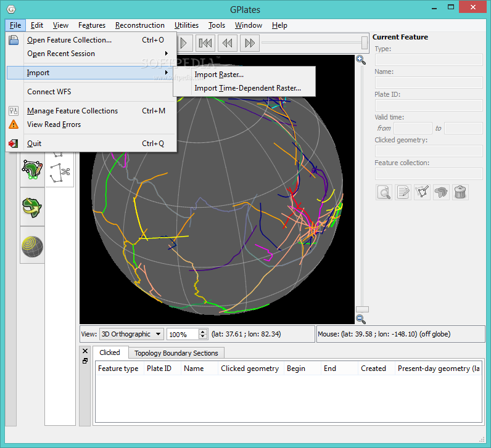Screen dimensions: 491x448
Task: Undock the Clicked table panel
Action: click(x=85, y=361)
